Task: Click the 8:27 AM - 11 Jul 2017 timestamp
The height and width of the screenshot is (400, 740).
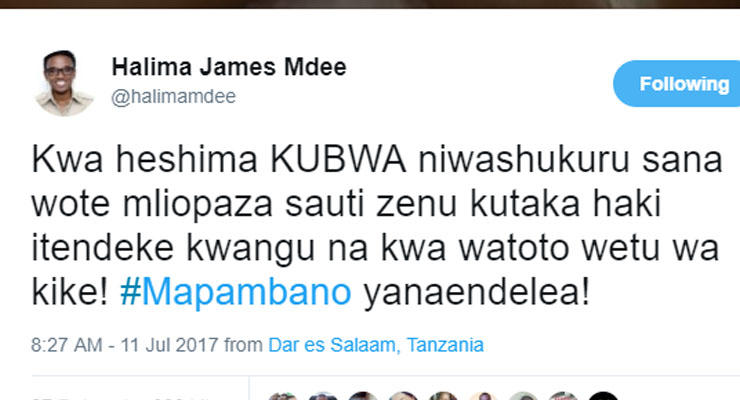Action: click(x=125, y=345)
